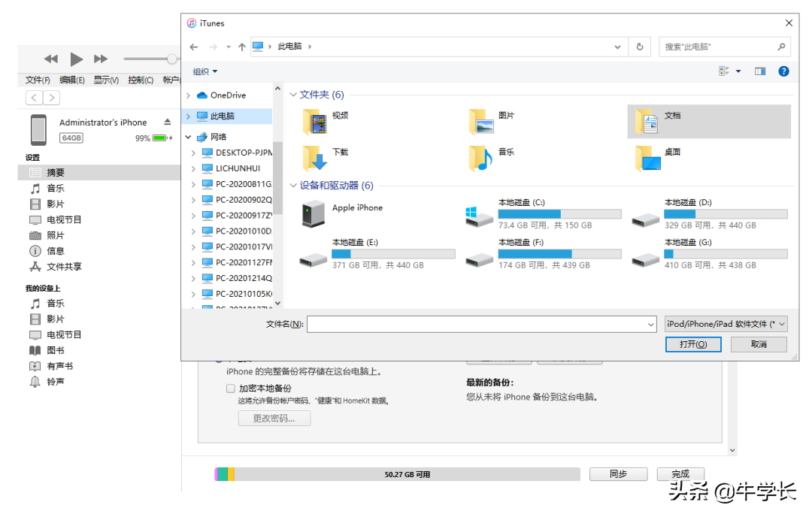
Task: Click the 文件名 input field
Action: (482, 325)
